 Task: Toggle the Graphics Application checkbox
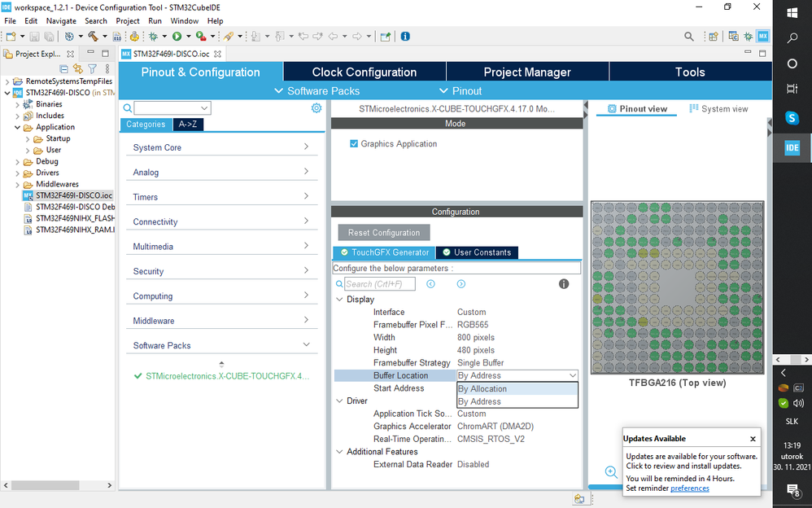coord(354,143)
